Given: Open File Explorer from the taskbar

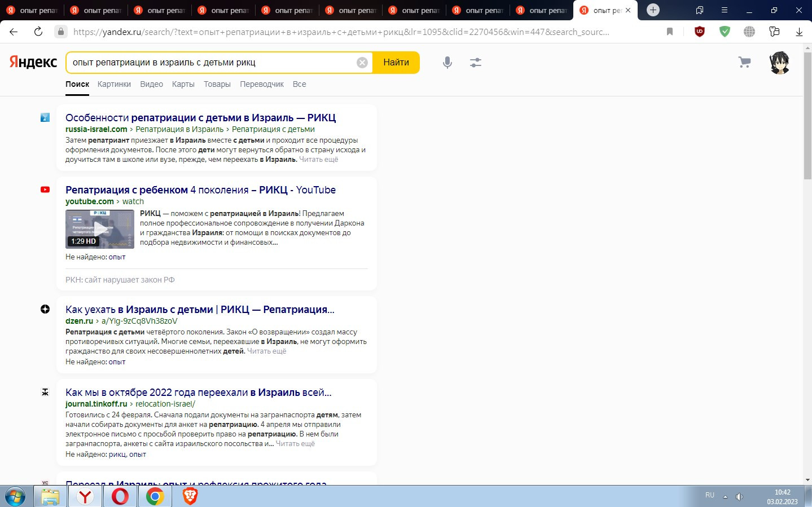Looking at the screenshot, I should click(x=50, y=497).
